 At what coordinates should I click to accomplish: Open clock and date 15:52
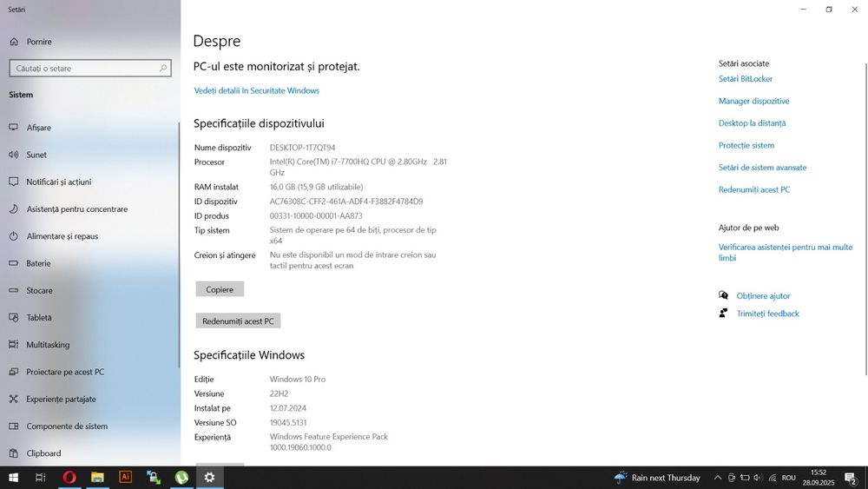coord(819,478)
